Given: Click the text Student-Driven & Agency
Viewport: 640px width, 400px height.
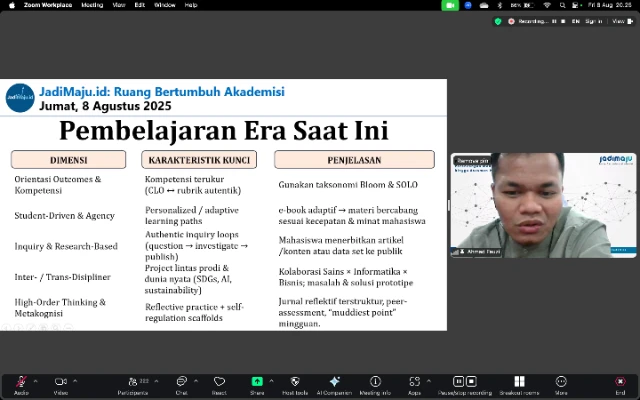Looking at the screenshot, I should click(64, 216).
